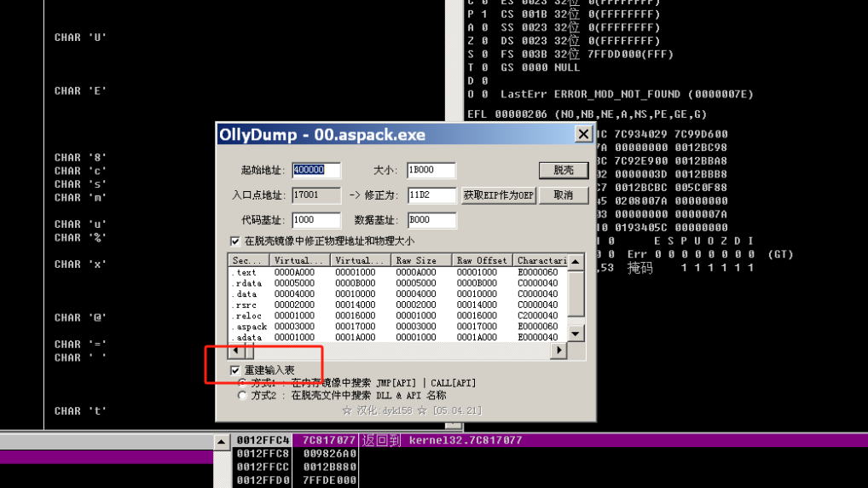Select stack row 0012FFC4
This screenshot has width=868, height=488.
pos(548,440)
